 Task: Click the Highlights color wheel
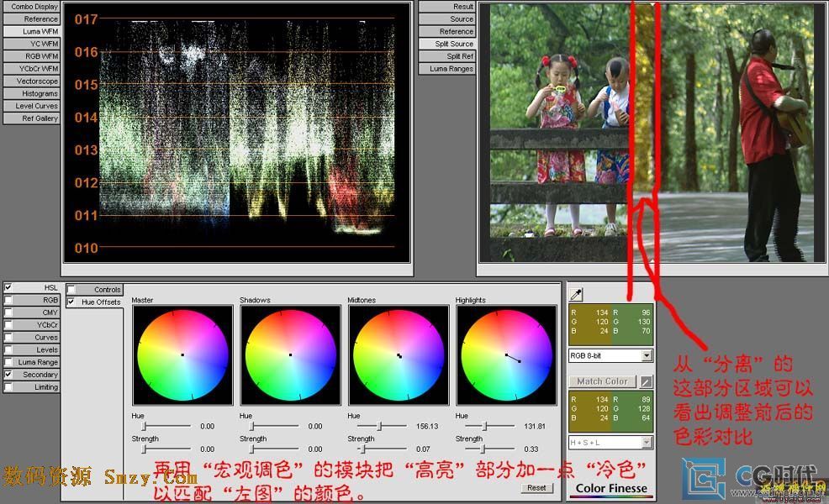click(506, 355)
